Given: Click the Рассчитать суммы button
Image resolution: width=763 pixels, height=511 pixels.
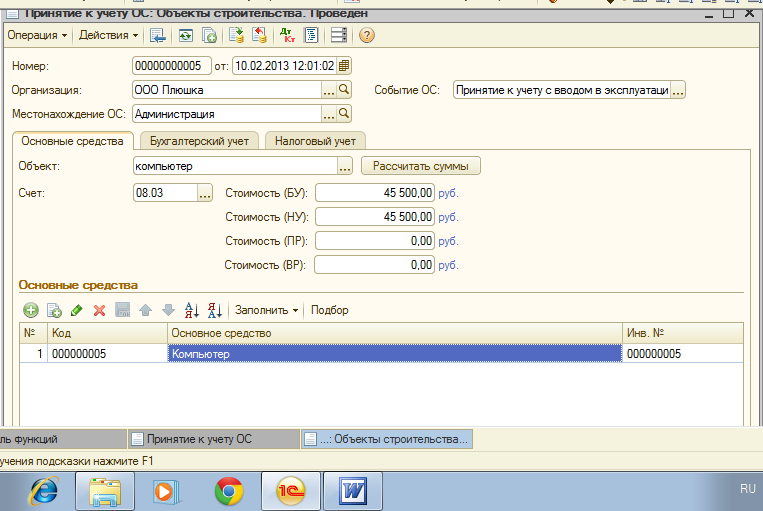Looking at the screenshot, I should (x=420, y=166).
